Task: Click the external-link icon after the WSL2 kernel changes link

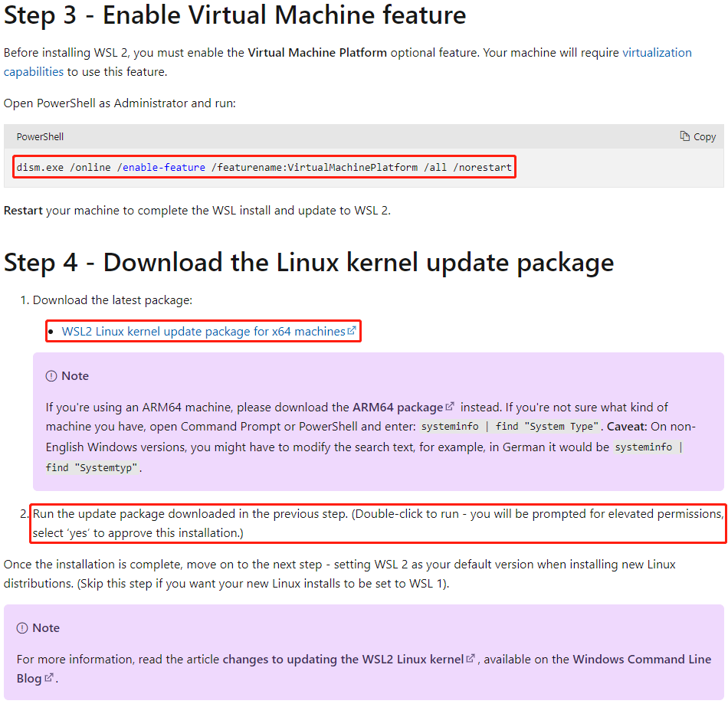Action: click(471, 659)
